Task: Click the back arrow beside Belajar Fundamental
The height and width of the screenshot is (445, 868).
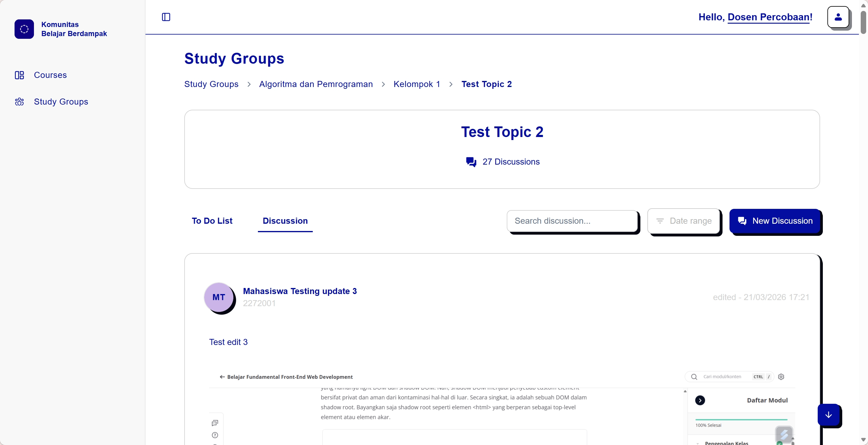Action: click(x=222, y=376)
